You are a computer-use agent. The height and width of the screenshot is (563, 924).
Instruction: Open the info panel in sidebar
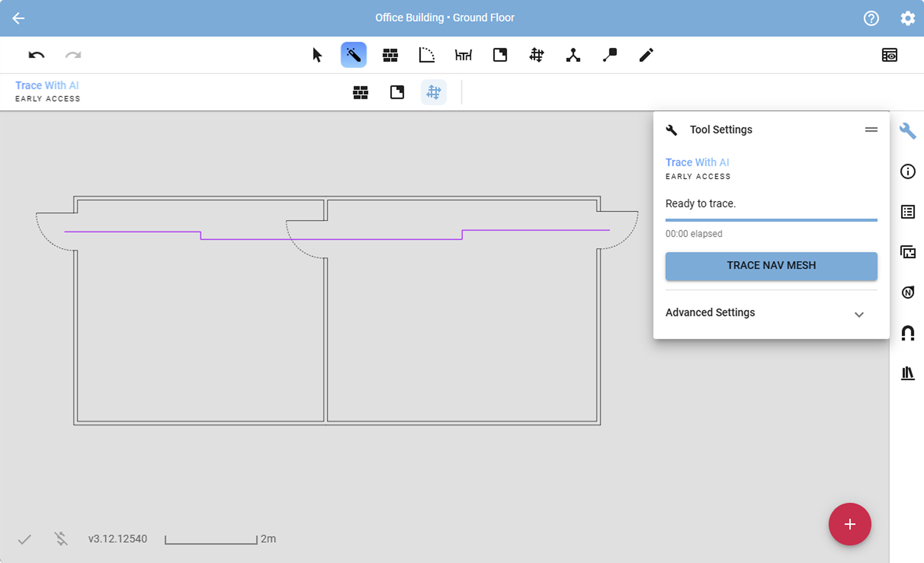(x=907, y=172)
